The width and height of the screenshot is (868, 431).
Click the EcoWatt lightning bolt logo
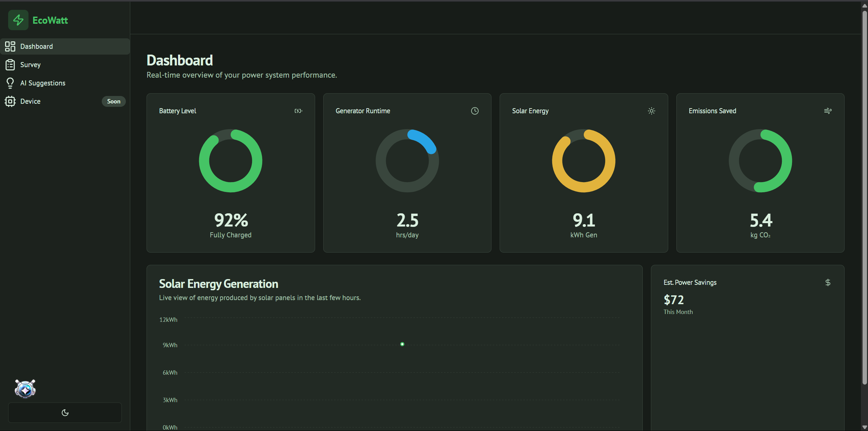point(18,20)
